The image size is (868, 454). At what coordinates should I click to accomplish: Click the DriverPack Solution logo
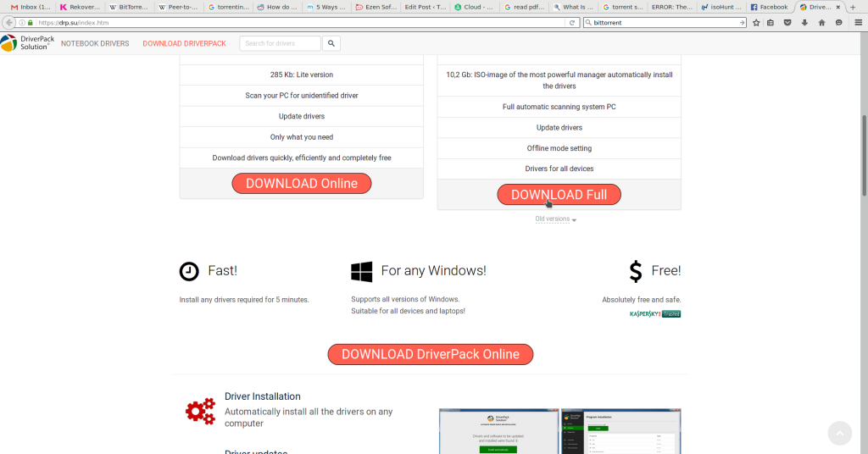pos(27,43)
